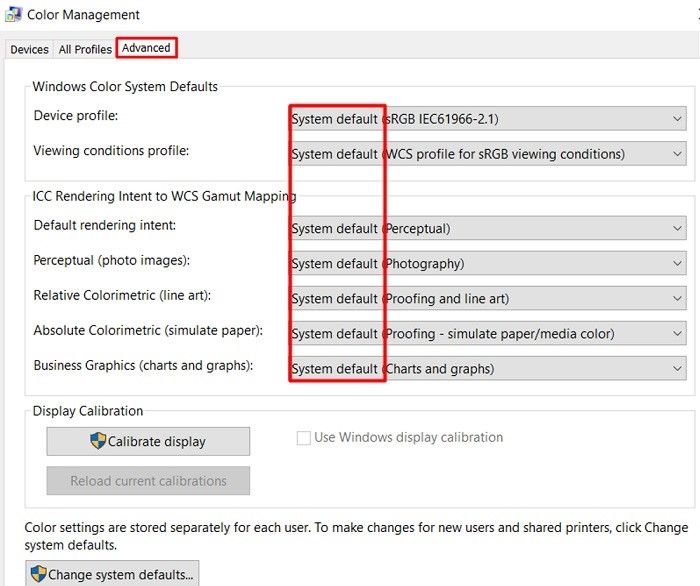Click Reload current calibrations button
Viewport: 700px width, 586px height.
pyautogui.click(x=148, y=481)
